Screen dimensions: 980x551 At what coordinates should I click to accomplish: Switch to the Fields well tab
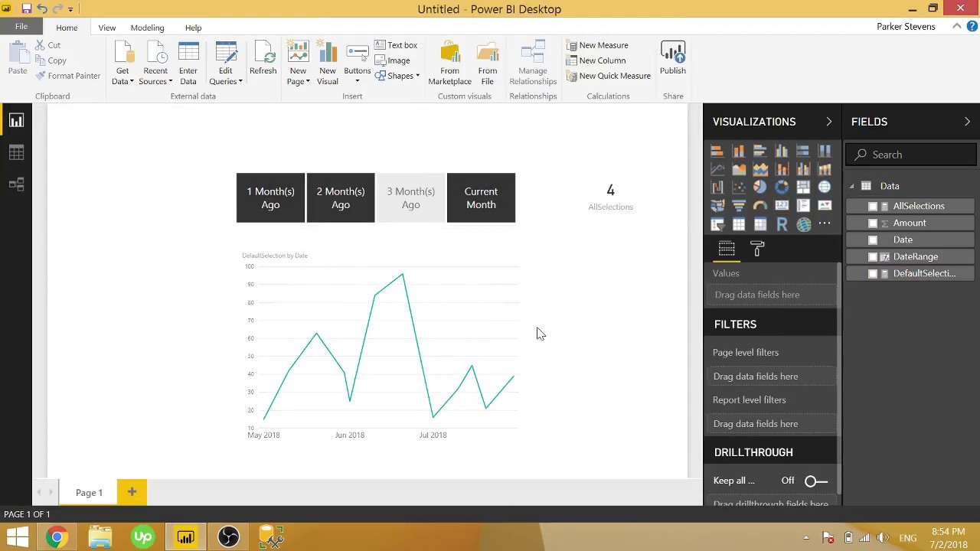coord(727,249)
